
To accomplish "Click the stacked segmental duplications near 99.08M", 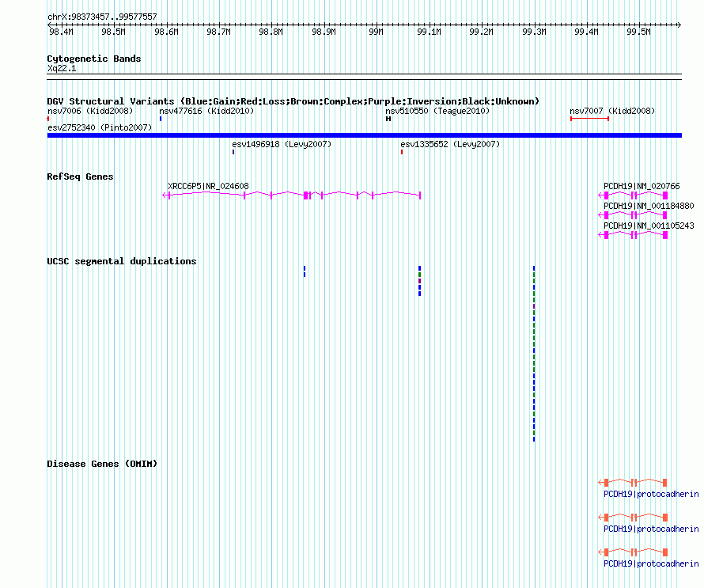I will 420,281.
